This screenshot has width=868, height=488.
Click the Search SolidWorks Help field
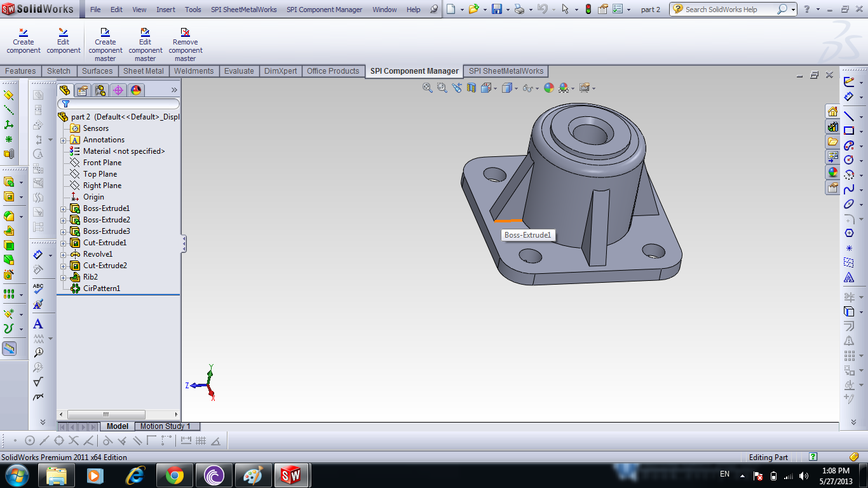[731, 10]
